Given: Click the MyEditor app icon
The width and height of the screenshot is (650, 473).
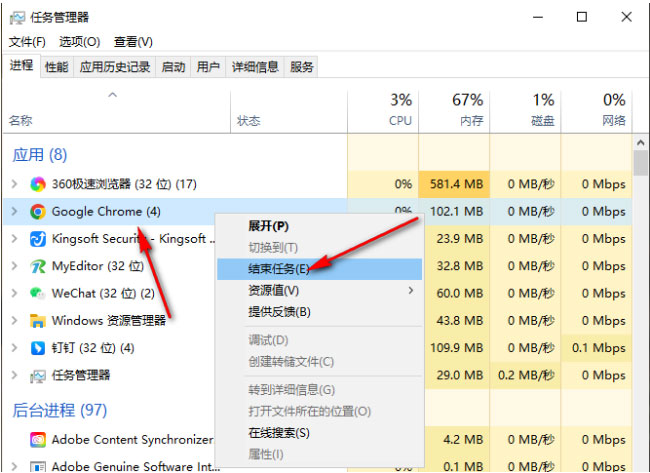Looking at the screenshot, I should click(x=38, y=266).
